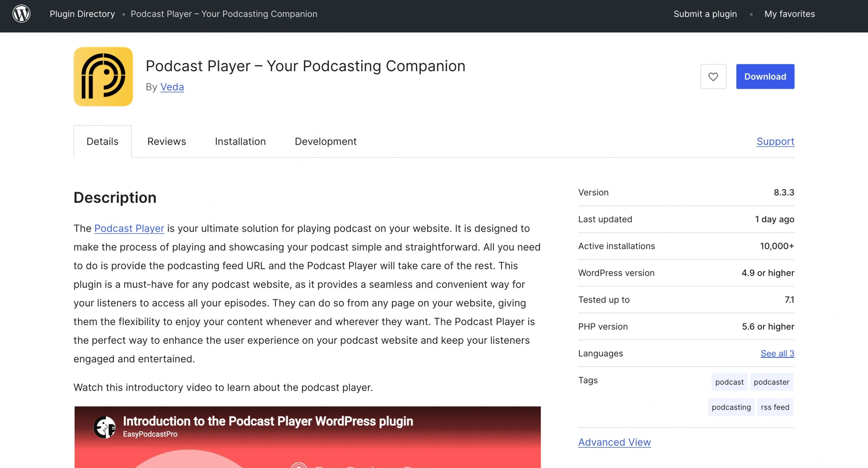Image resolution: width=868 pixels, height=468 pixels.
Task: Click '1 day ago' last updated value
Action: pos(774,219)
